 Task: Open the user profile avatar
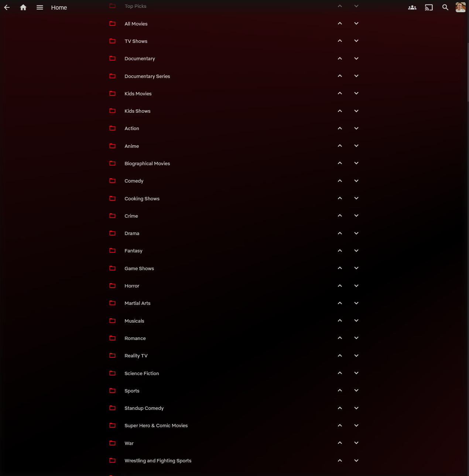pyautogui.click(x=461, y=7)
